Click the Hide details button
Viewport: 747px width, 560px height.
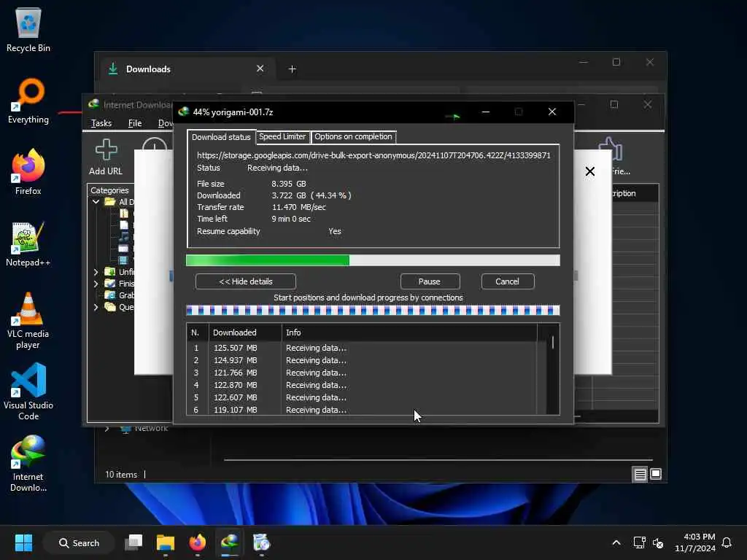coord(246,281)
